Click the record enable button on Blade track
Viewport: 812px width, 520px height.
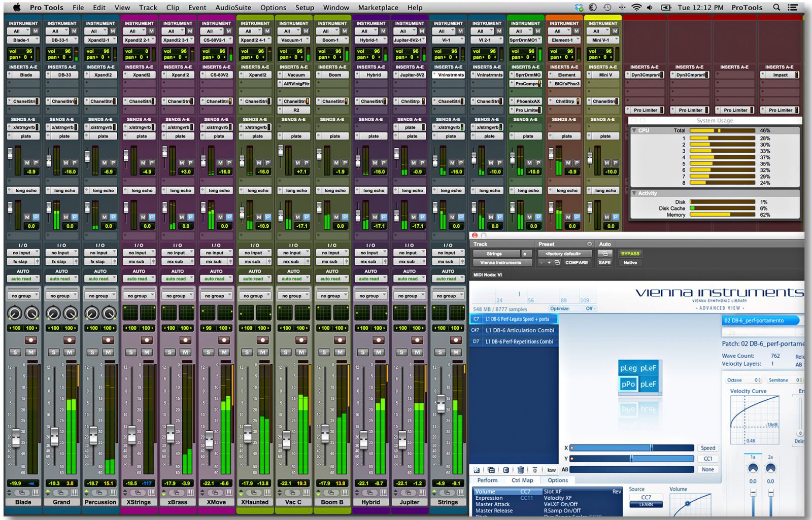tap(30, 340)
